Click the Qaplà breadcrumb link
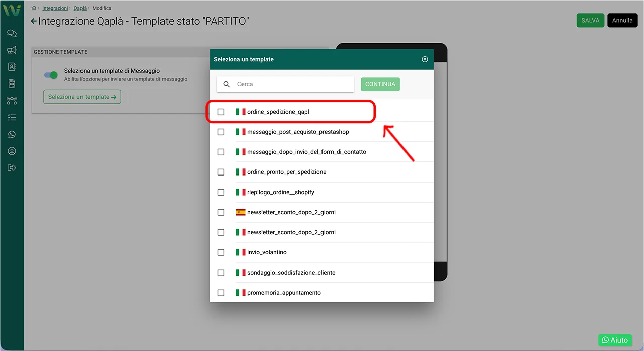644x351 pixels. (80, 8)
